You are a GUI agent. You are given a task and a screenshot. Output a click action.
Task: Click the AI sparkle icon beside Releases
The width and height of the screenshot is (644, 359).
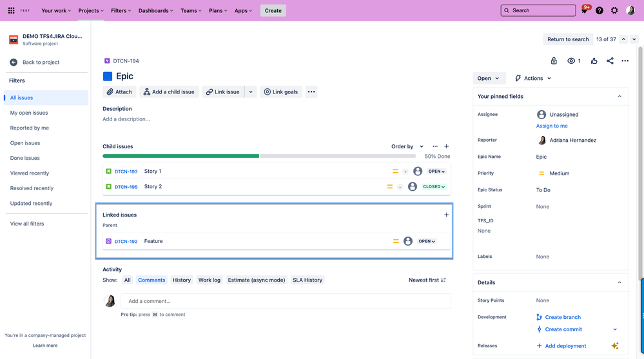(x=615, y=346)
